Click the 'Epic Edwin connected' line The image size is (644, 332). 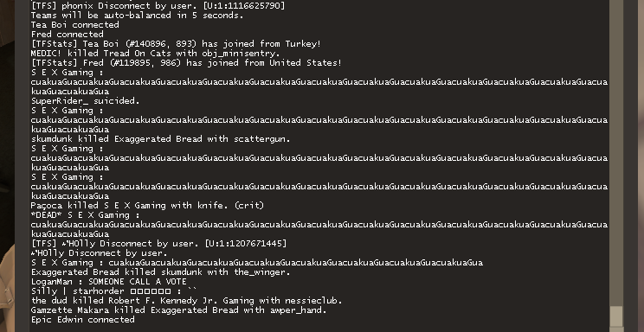(x=82, y=320)
